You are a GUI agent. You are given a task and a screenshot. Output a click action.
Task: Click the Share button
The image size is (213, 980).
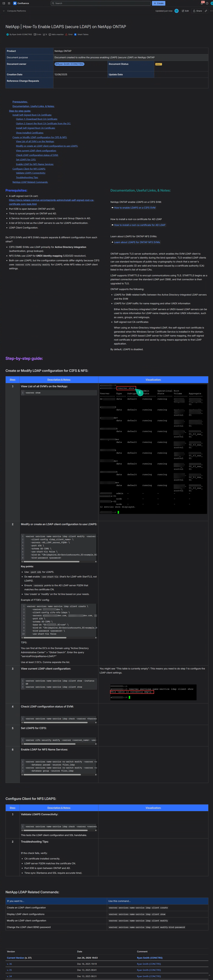(x=197, y=11)
